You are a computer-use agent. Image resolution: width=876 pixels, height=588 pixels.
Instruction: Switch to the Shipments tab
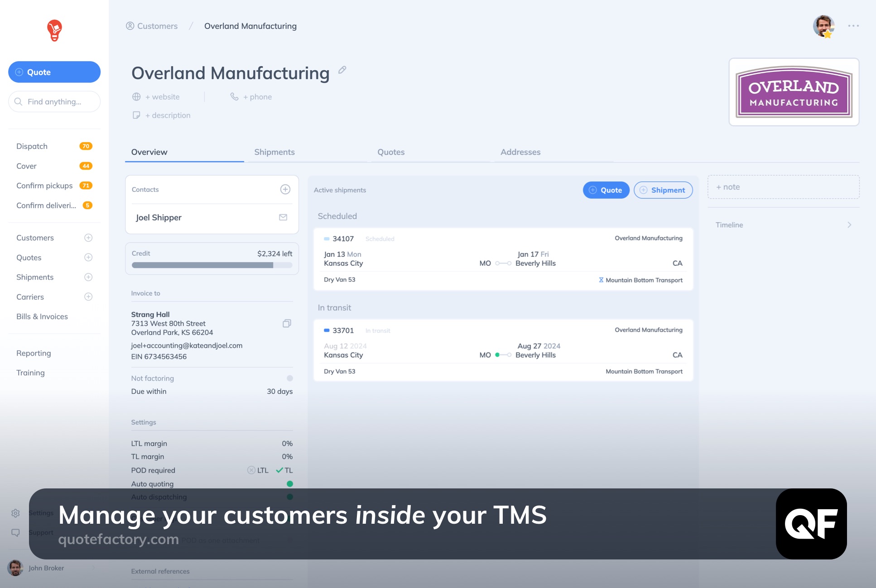[x=274, y=152]
